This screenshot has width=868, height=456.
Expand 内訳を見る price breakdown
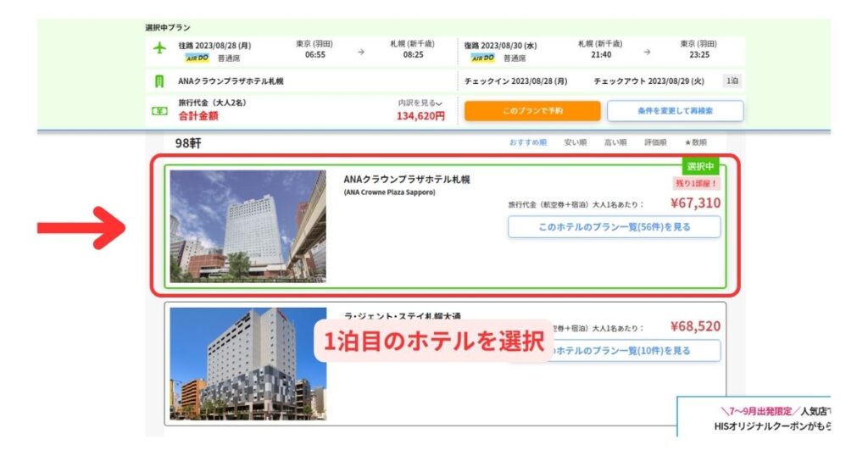point(420,103)
